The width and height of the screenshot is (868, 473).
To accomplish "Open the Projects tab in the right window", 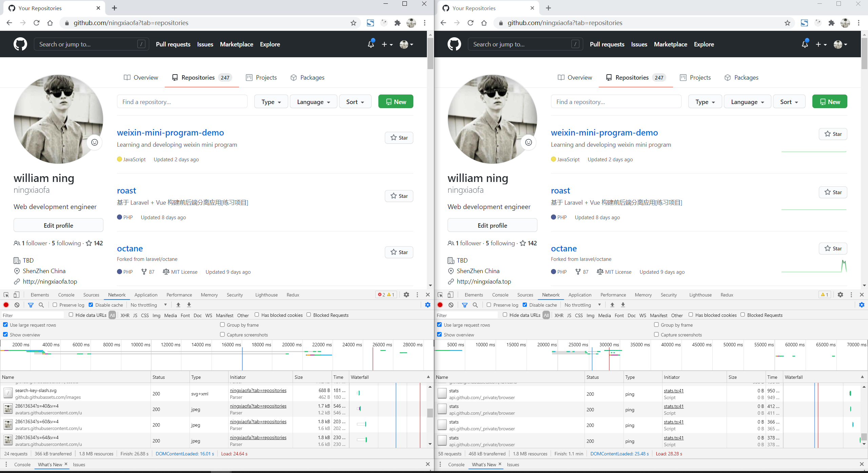I will click(x=695, y=78).
